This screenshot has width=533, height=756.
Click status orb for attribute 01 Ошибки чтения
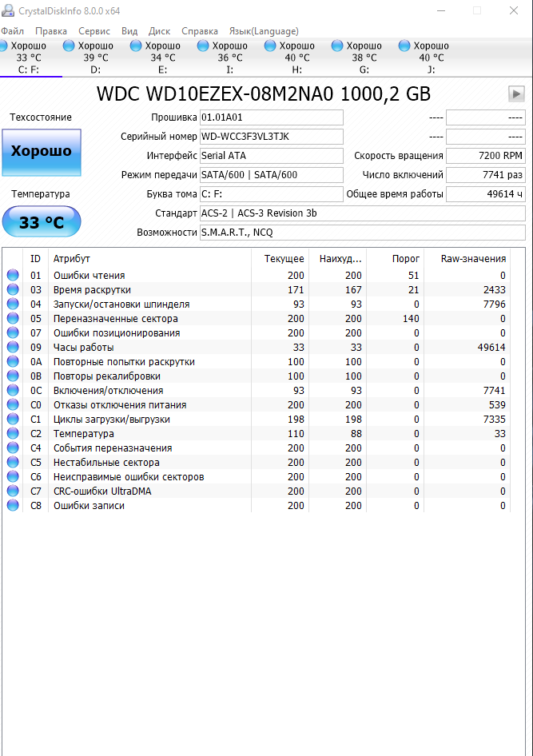[13, 275]
